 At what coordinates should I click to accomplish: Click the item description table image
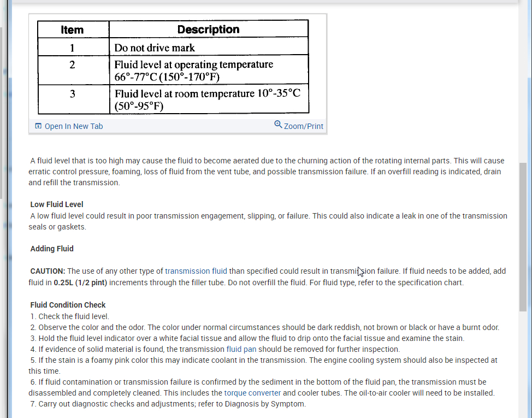pos(173,67)
